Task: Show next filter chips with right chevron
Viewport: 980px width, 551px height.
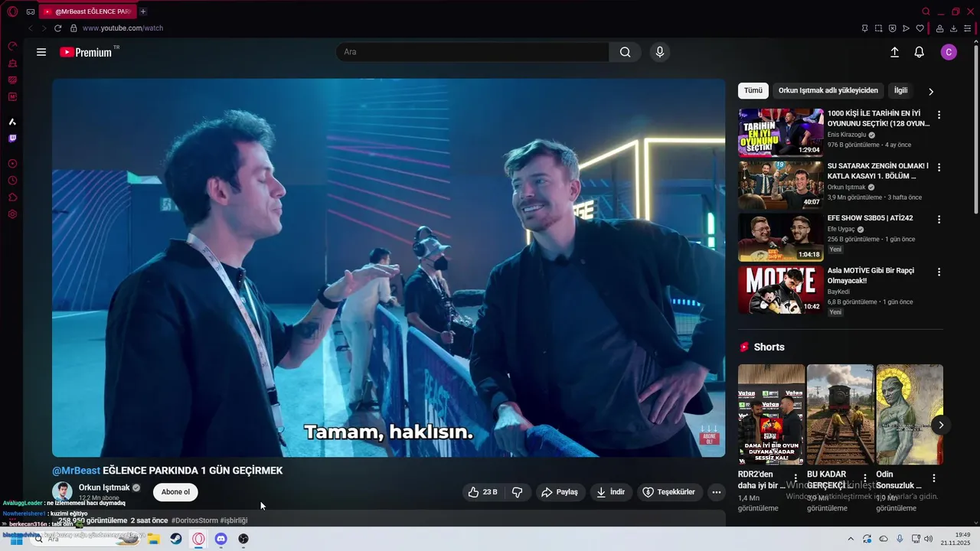Action: point(931,91)
